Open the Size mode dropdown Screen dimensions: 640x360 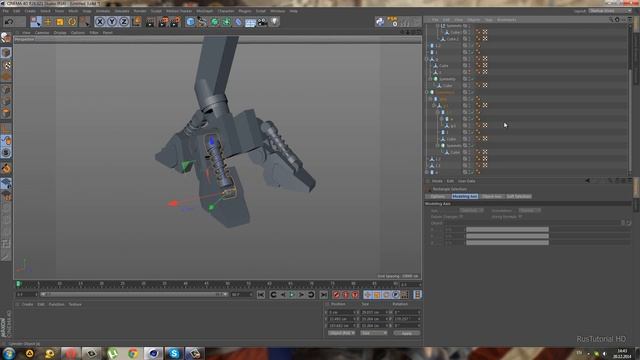[x=373, y=333]
